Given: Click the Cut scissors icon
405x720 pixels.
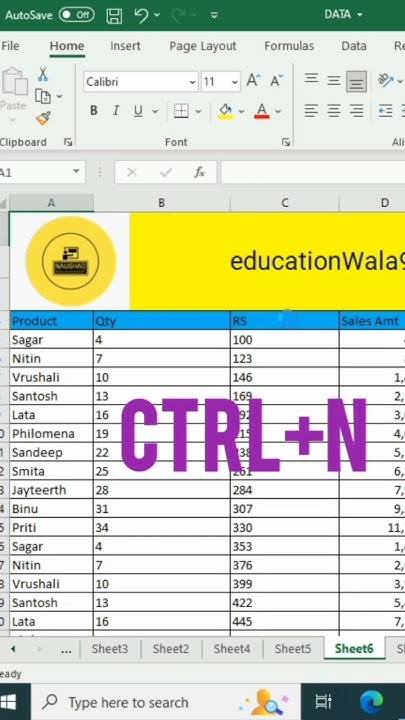Looking at the screenshot, I should pos(43,73).
